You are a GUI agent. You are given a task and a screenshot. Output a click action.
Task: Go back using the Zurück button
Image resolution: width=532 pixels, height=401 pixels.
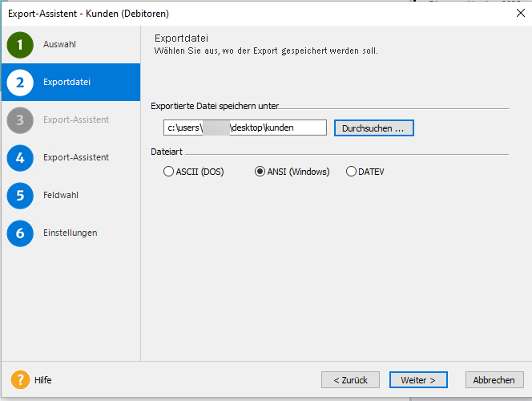click(350, 380)
